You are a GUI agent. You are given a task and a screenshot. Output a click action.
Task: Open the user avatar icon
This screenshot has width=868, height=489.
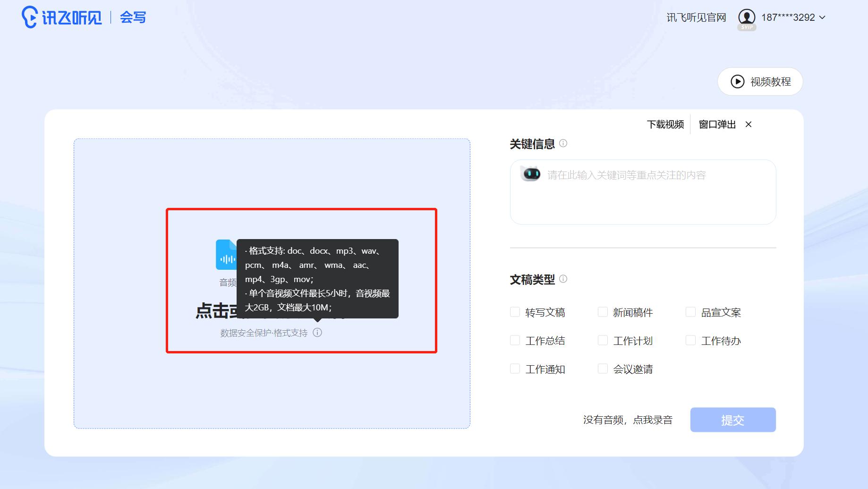[x=747, y=17]
